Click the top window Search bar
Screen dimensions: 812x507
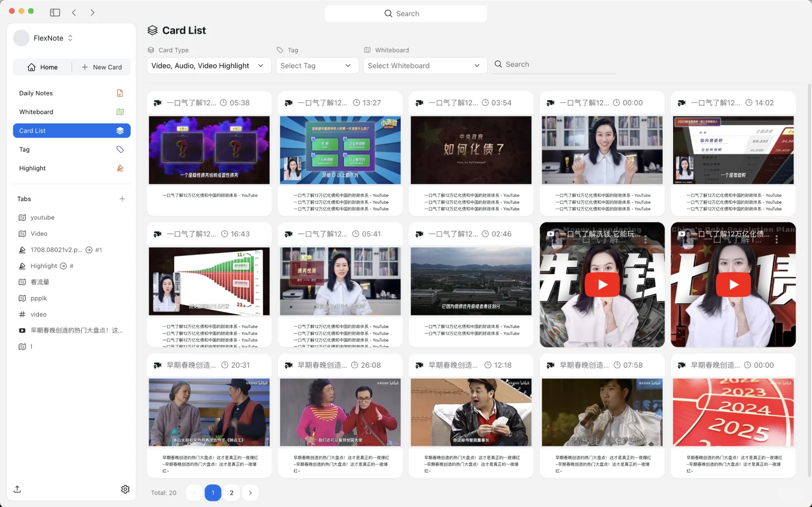coord(406,14)
